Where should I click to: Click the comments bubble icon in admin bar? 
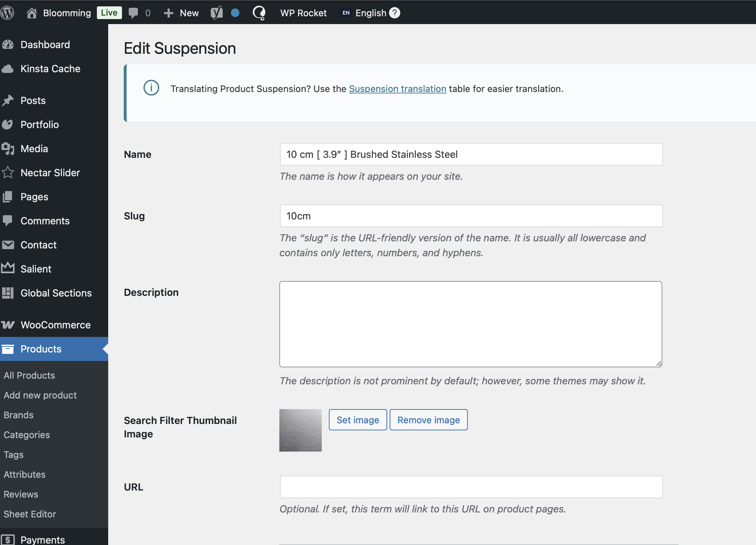point(133,13)
